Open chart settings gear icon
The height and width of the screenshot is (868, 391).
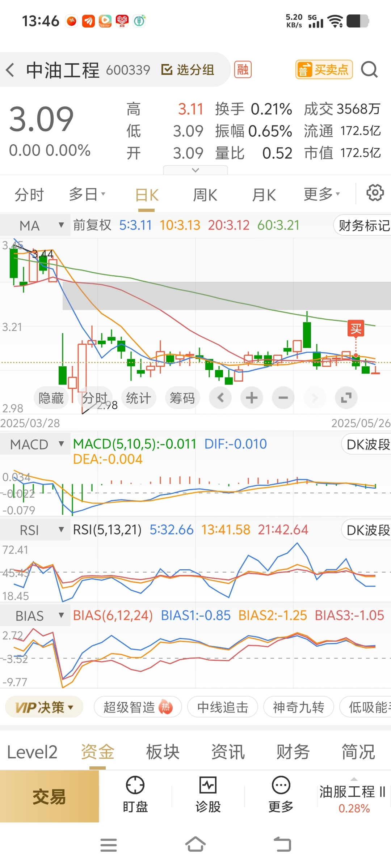click(x=375, y=193)
